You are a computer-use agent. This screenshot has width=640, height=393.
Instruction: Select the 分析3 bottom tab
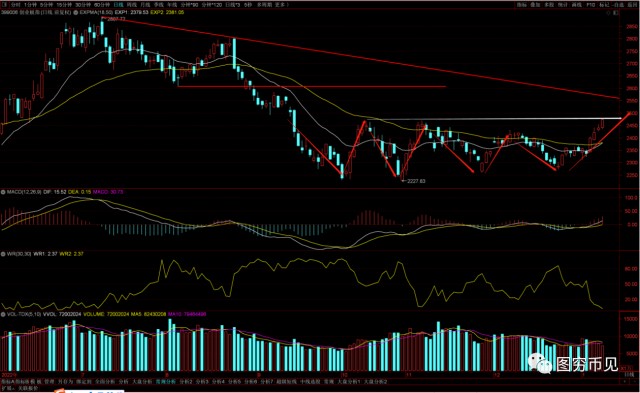click(201, 382)
